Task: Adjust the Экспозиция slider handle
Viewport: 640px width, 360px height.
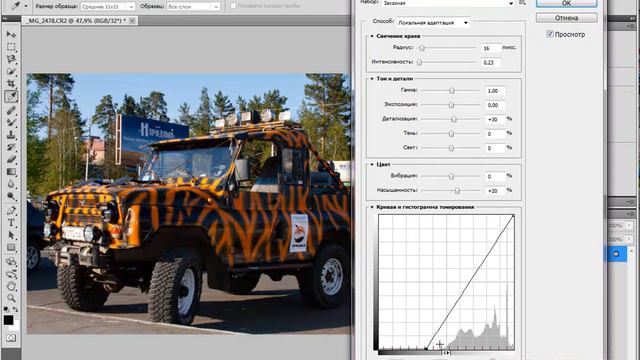Action: 451,105
